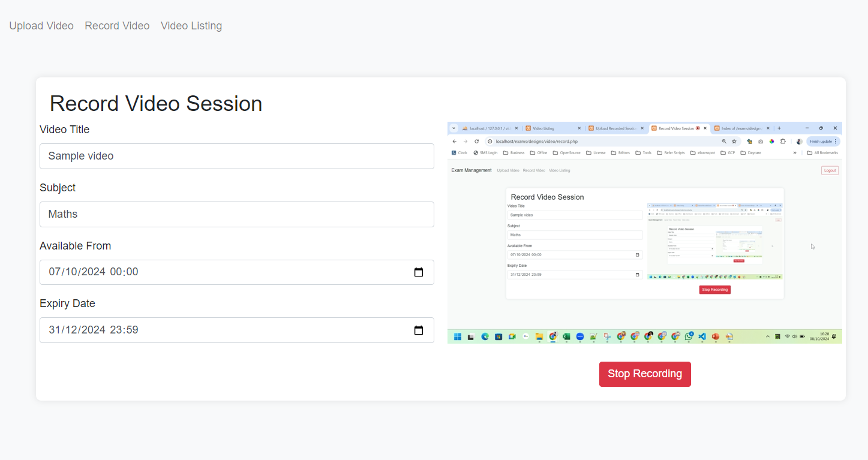Expand the tab search chevron in the previewed browser
The height and width of the screenshot is (460, 868).
pyautogui.click(x=454, y=128)
